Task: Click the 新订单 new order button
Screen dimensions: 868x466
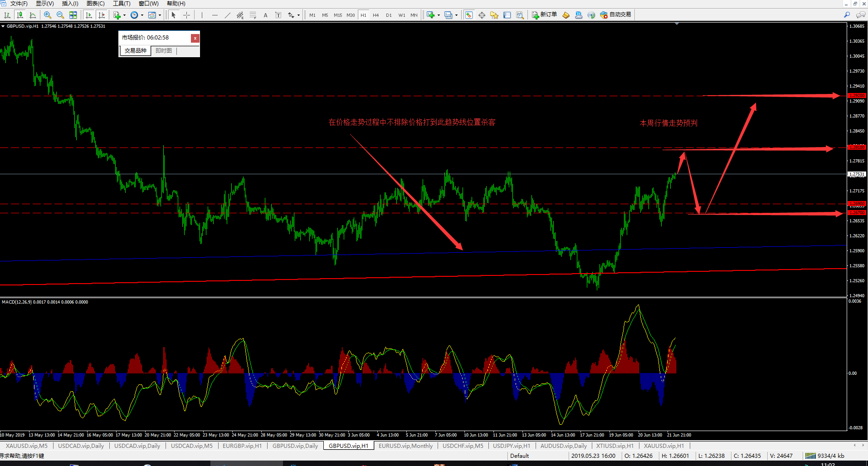Action: 544,15
